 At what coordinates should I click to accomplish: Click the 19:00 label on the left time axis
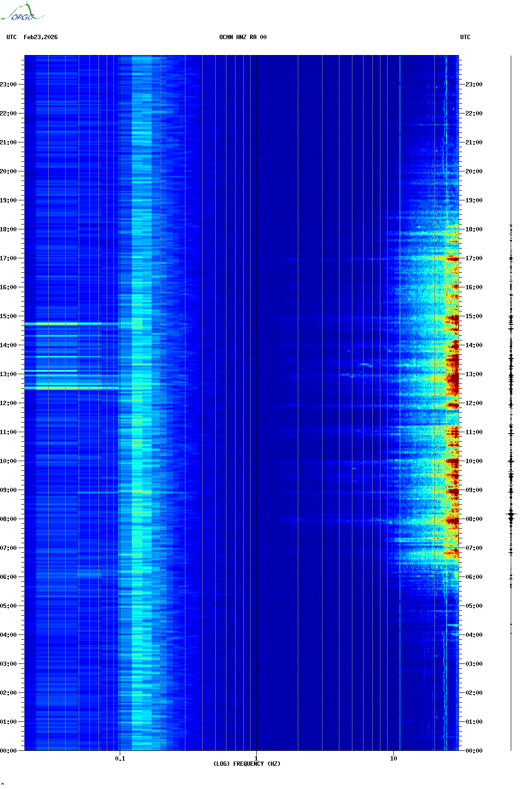click(8, 200)
